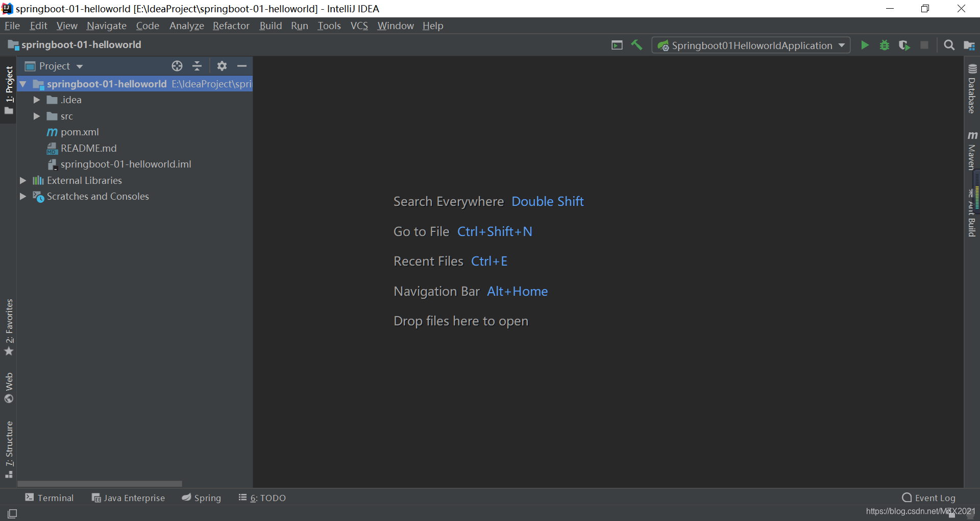Open the README.md file

tap(88, 148)
